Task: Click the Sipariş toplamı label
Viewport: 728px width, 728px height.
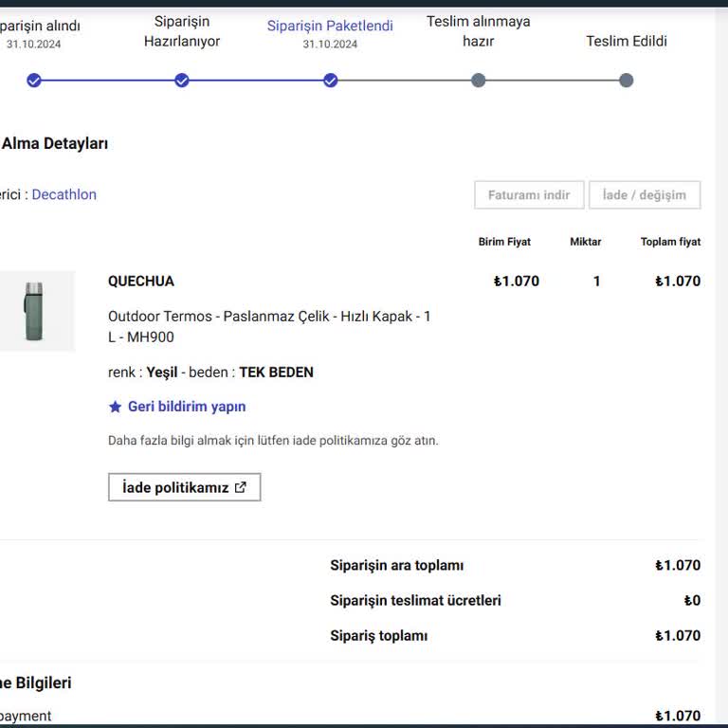Action: (379, 635)
